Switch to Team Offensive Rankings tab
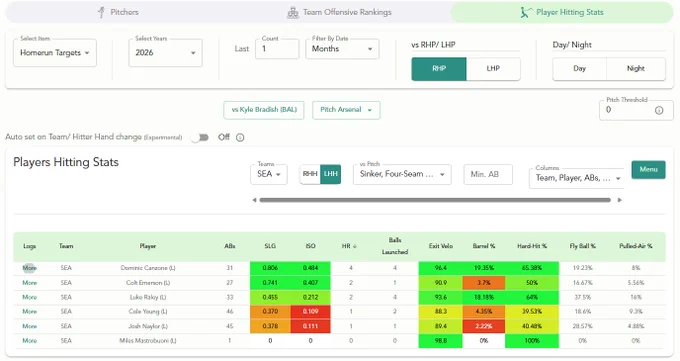 (340, 12)
